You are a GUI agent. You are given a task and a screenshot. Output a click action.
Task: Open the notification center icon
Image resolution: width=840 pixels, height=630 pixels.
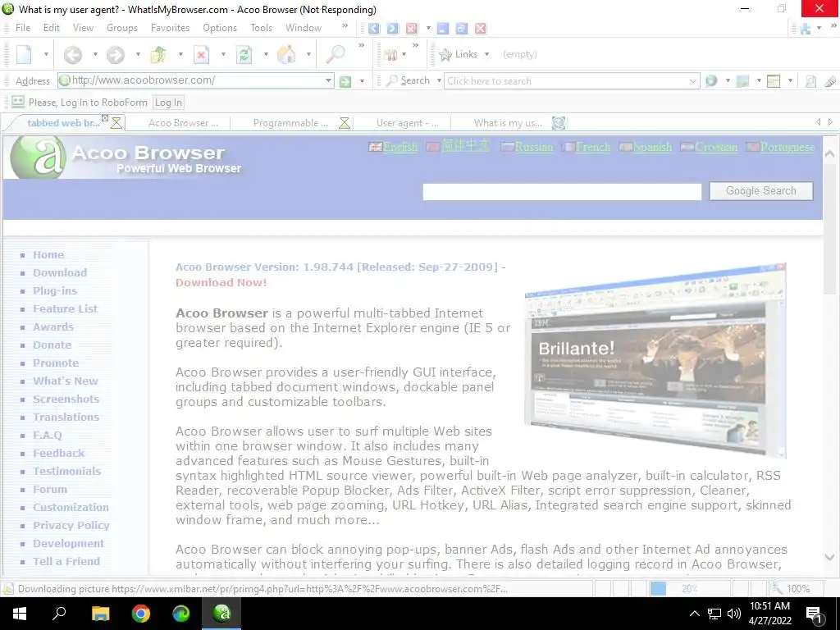[814, 614]
